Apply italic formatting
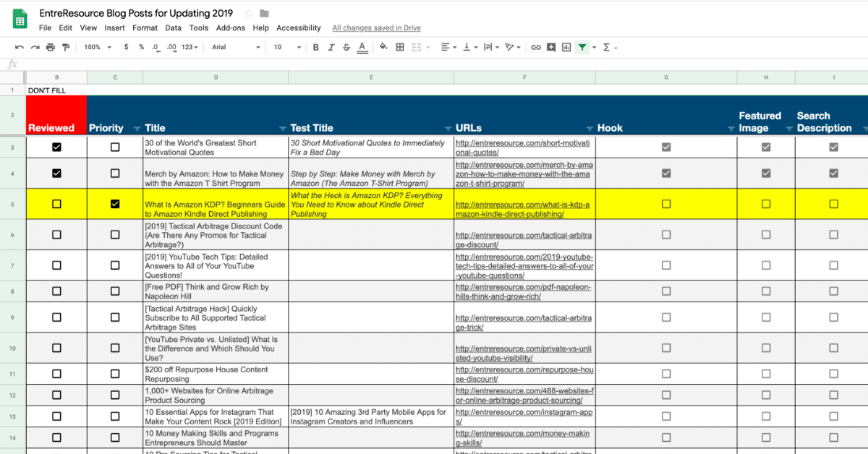The image size is (868, 454). [331, 47]
